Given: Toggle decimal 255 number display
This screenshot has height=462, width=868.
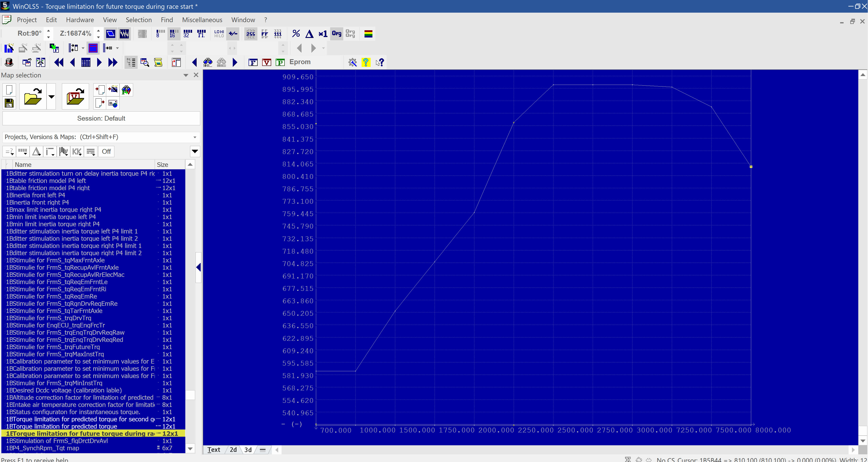Looking at the screenshot, I should (x=251, y=34).
